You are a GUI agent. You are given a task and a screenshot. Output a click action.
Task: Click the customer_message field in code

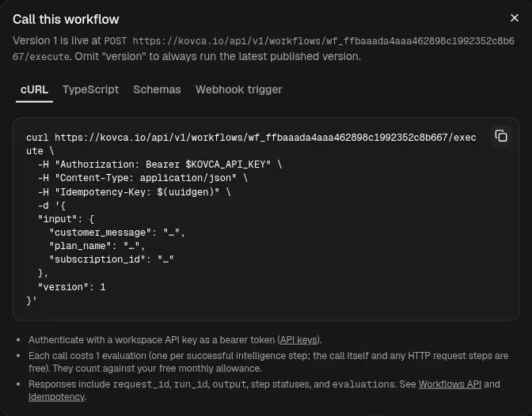[x=117, y=233]
